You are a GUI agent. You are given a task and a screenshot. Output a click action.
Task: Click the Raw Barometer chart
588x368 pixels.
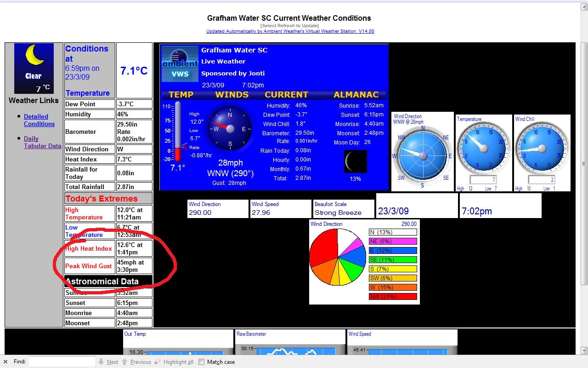tap(290, 342)
